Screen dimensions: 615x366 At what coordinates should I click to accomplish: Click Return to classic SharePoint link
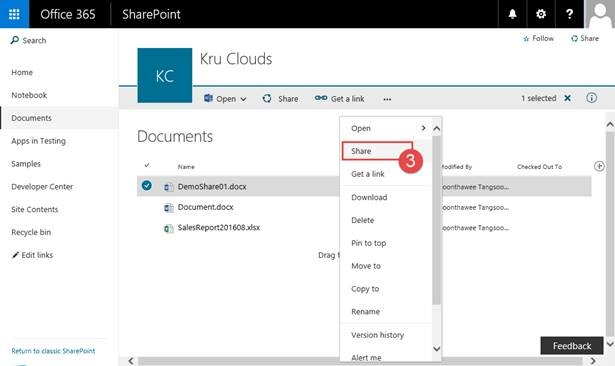pos(53,351)
